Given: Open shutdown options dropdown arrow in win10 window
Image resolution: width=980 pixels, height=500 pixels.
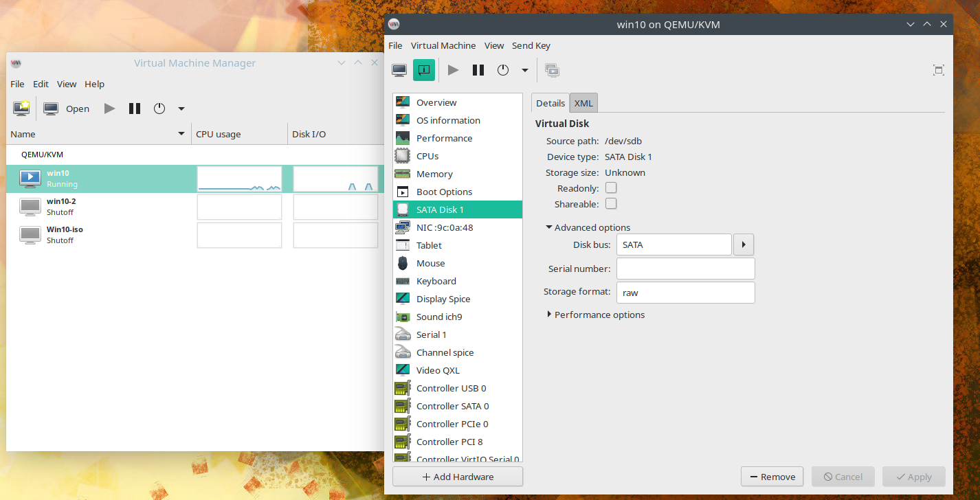Looking at the screenshot, I should coord(525,70).
